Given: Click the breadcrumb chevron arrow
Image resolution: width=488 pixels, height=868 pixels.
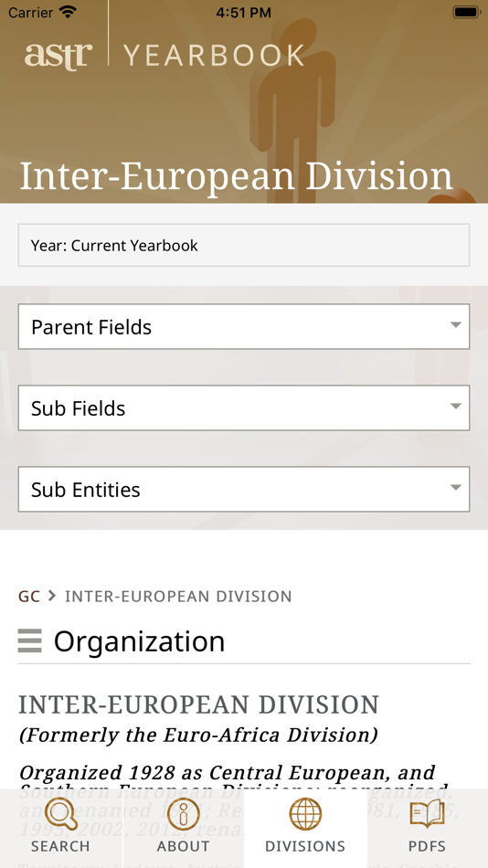Looking at the screenshot, I should [x=52, y=596].
